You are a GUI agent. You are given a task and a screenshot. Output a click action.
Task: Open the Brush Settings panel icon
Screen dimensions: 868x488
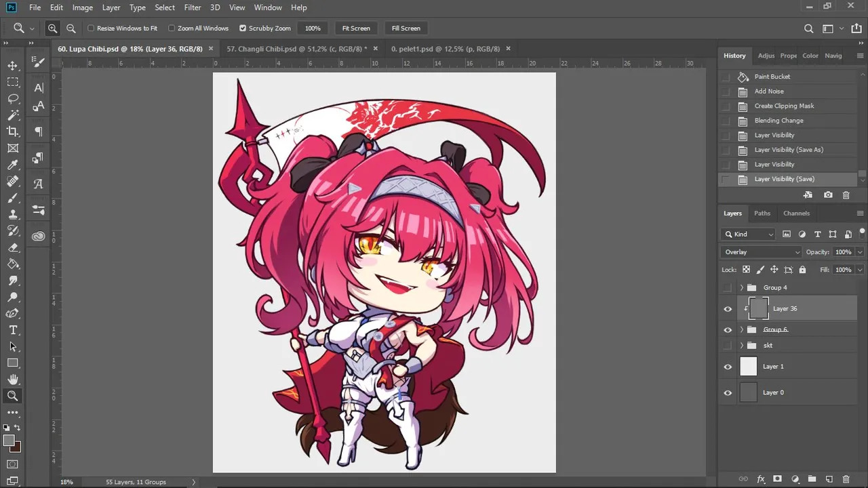click(39, 62)
